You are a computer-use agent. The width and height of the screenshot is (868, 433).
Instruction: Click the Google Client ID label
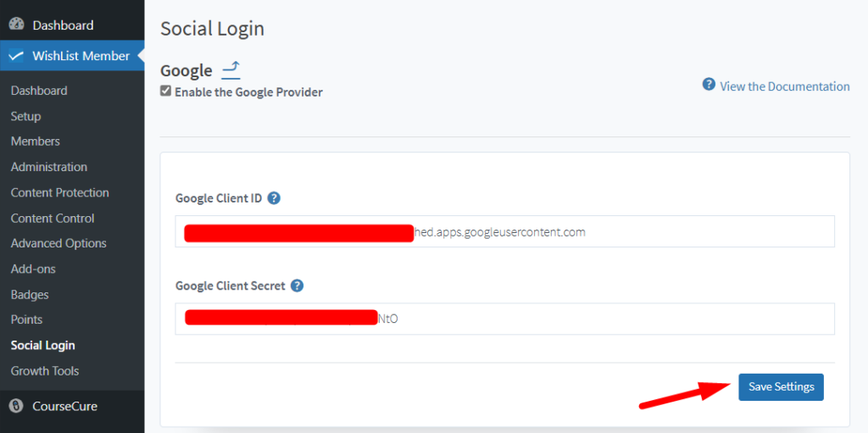[218, 198]
